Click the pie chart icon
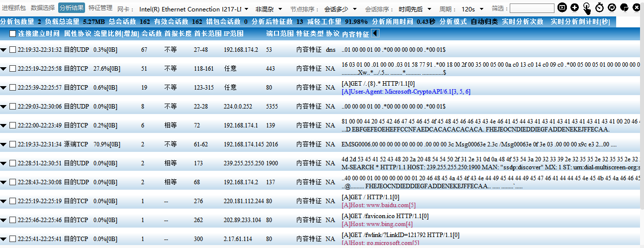Screen dimensions: 644x248 coord(624,7)
